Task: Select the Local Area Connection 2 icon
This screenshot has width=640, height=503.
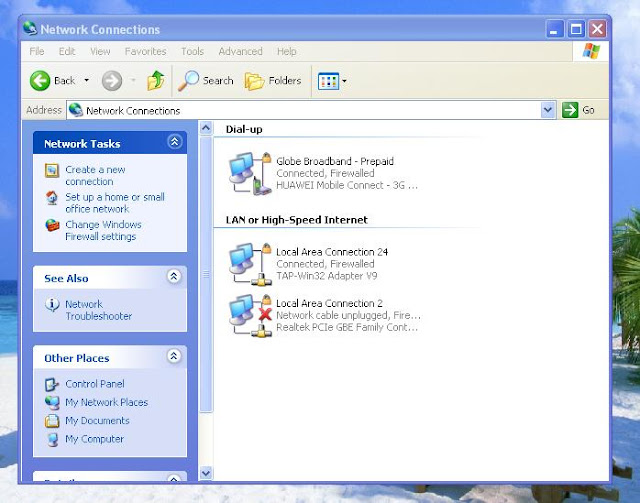Action: [x=250, y=316]
